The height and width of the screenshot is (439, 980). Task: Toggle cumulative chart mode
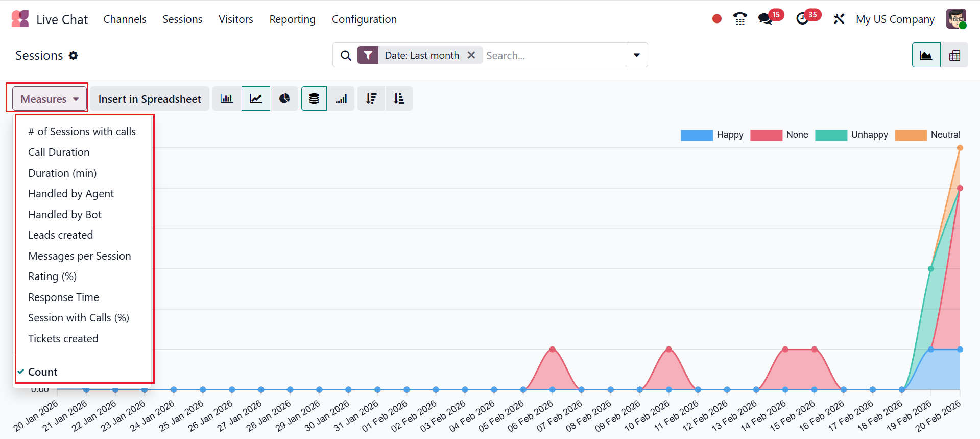[x=341, y=99]
